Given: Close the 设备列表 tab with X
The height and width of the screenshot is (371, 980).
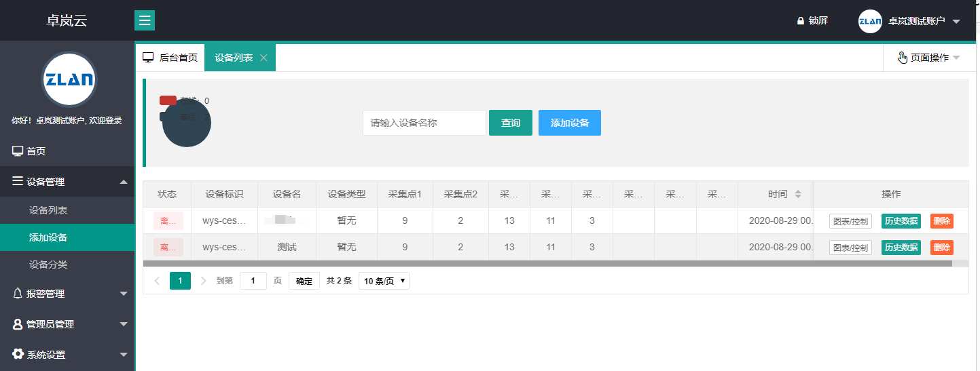Looking at the screenshot, I should pyautogui.click(x=264, y=58).
